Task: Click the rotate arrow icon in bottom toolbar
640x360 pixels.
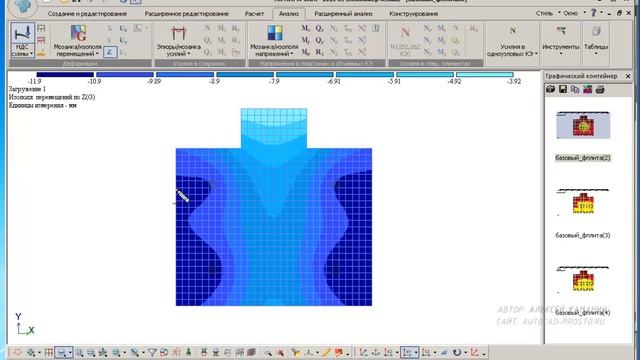Action: [x=457, y=352]
